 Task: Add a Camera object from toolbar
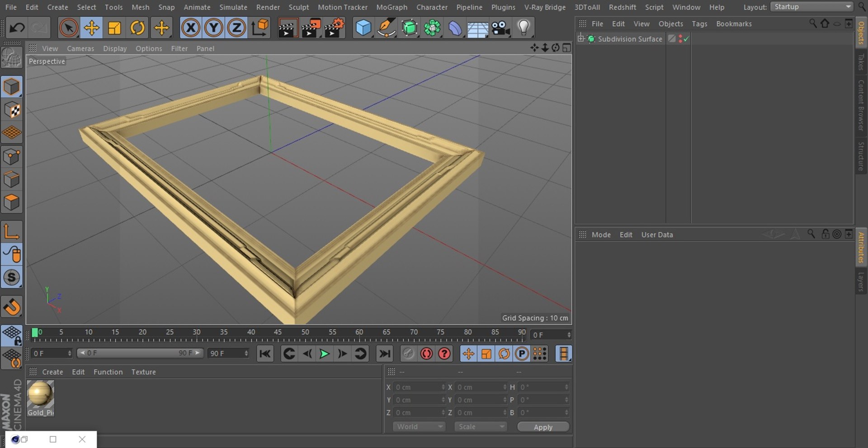(501, 28)
